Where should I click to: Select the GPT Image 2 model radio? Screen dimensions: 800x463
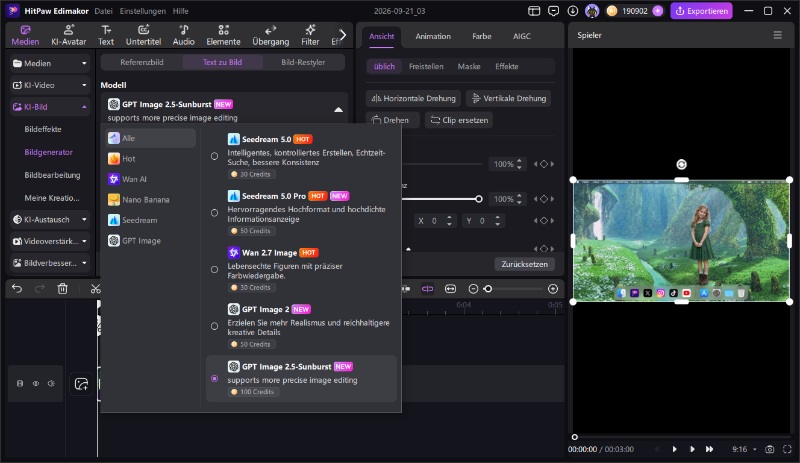[214, 326]
